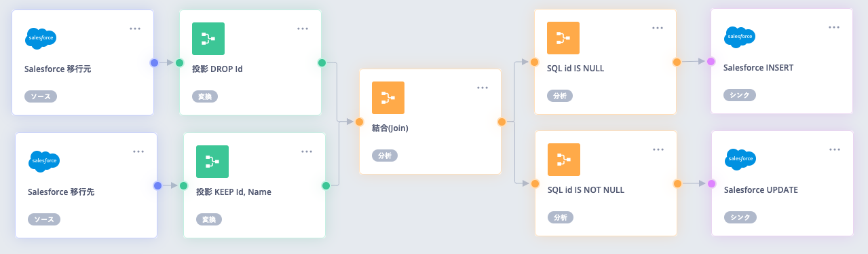The width and height of the screenshot is (868, 254).
Task: Open the more menu on 投影 DROP Id
Action: tap(303, 29)
